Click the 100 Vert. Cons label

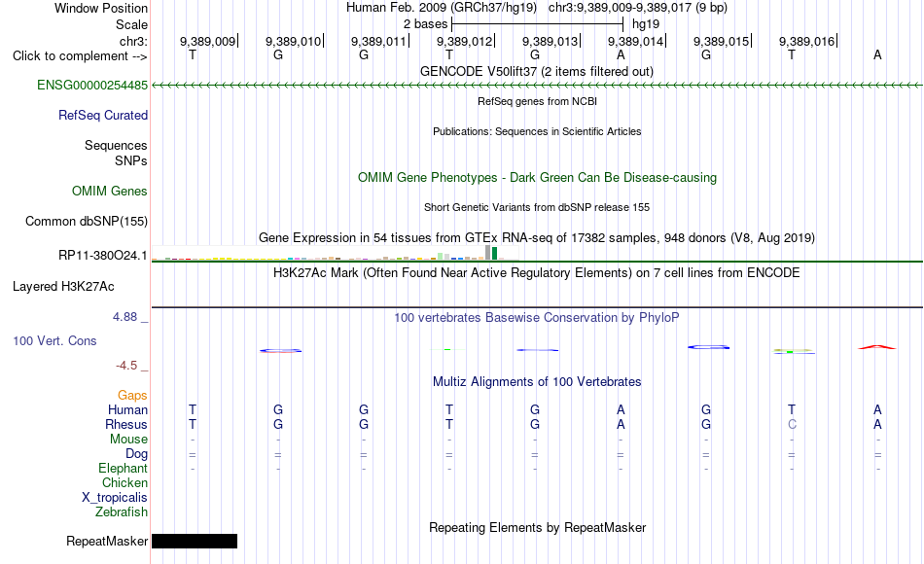pos(54,340)
